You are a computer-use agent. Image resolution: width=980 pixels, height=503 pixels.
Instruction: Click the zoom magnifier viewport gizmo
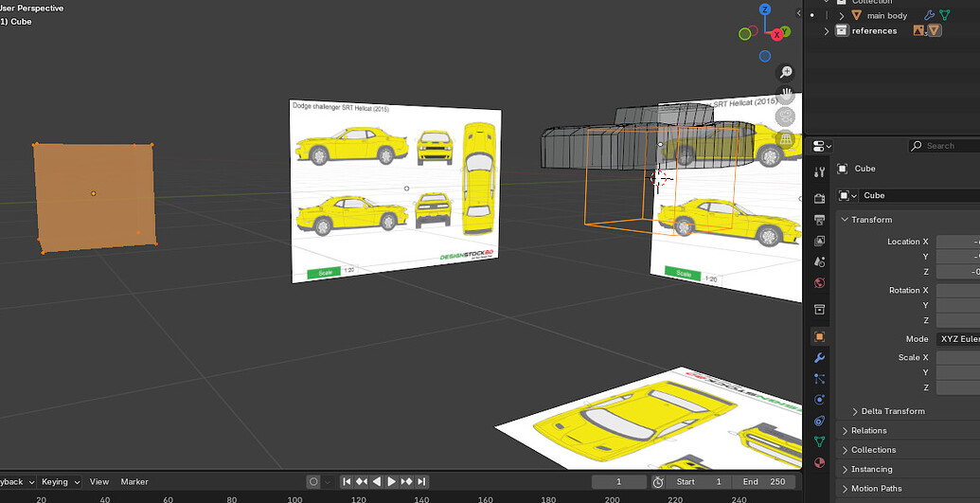[x=786, y=73]
